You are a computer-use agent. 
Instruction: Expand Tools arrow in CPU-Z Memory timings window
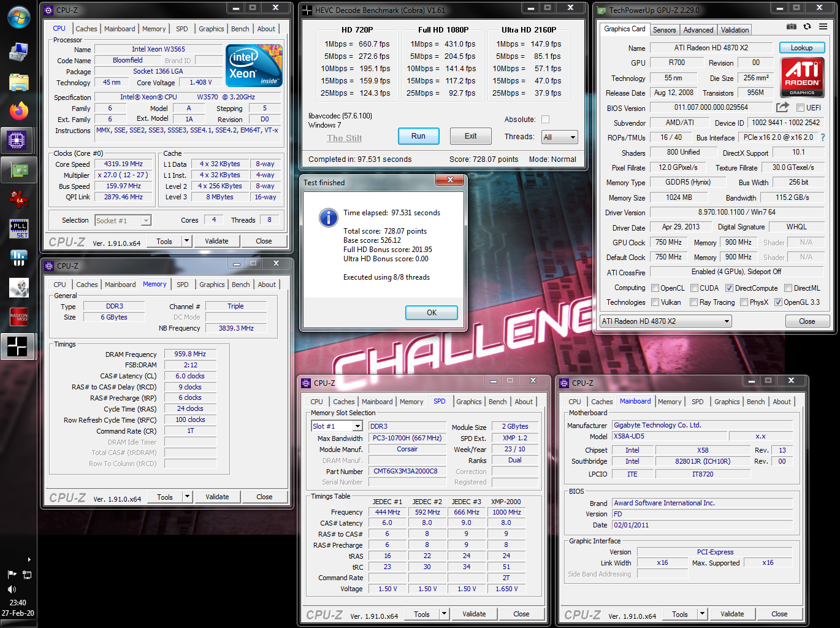(187, 497)
